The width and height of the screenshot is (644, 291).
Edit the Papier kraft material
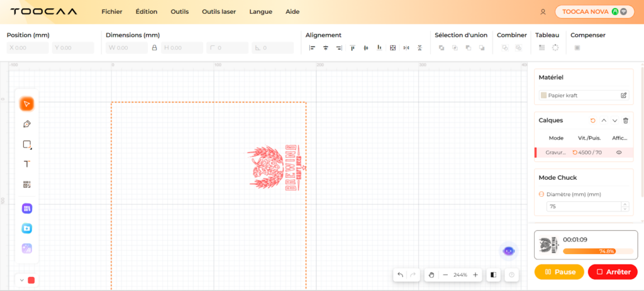click(x=623, y=96)
